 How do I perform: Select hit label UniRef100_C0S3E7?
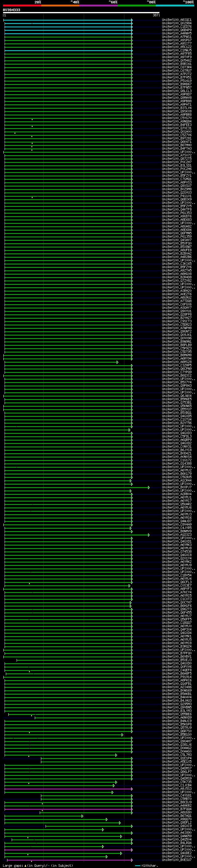click(177, 586)
